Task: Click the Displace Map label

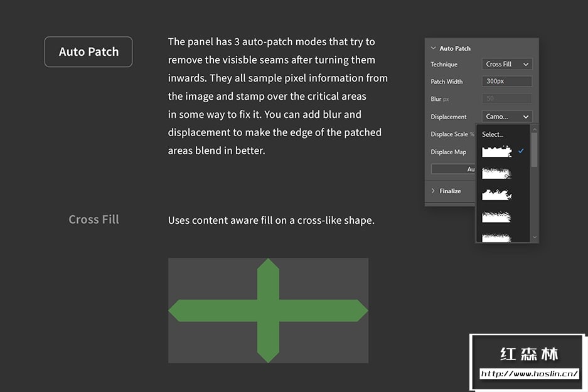Action: (449, 152)
